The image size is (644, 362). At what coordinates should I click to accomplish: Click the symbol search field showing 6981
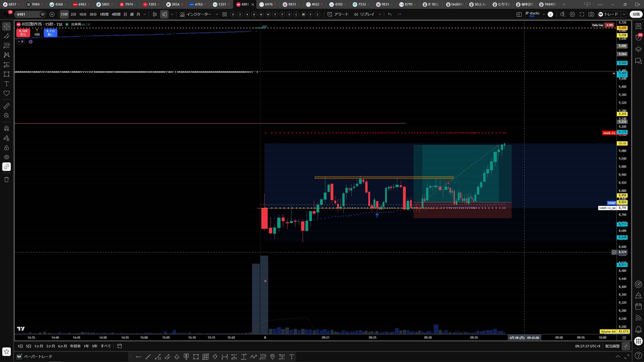28,14
